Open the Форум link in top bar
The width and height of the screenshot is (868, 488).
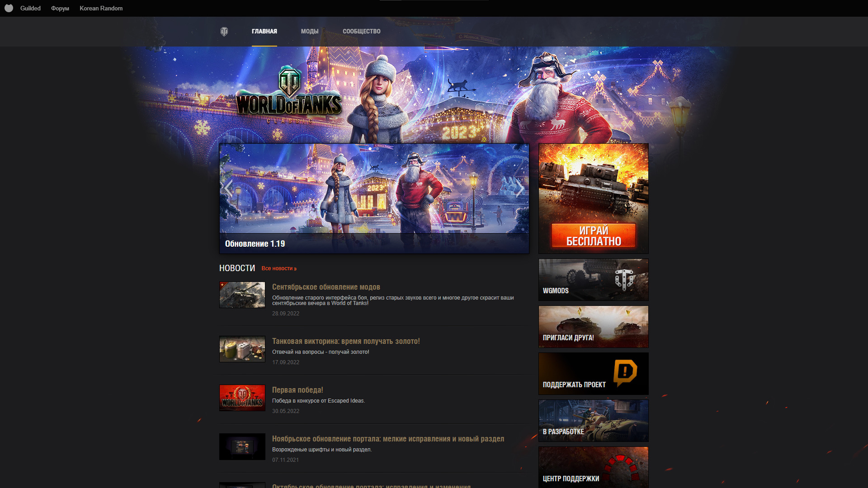pyautogui.click(x=60, y=8)
